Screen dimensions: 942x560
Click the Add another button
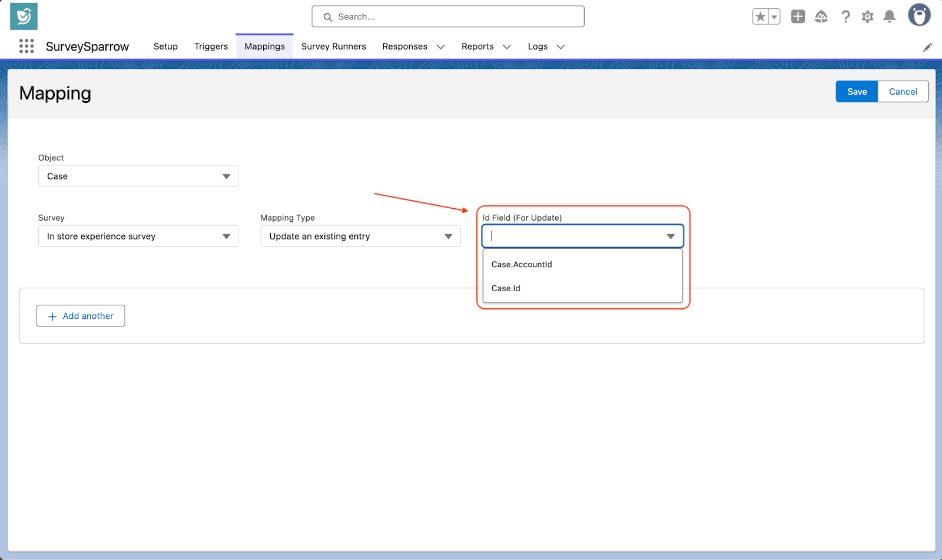(x=81, y=316)
